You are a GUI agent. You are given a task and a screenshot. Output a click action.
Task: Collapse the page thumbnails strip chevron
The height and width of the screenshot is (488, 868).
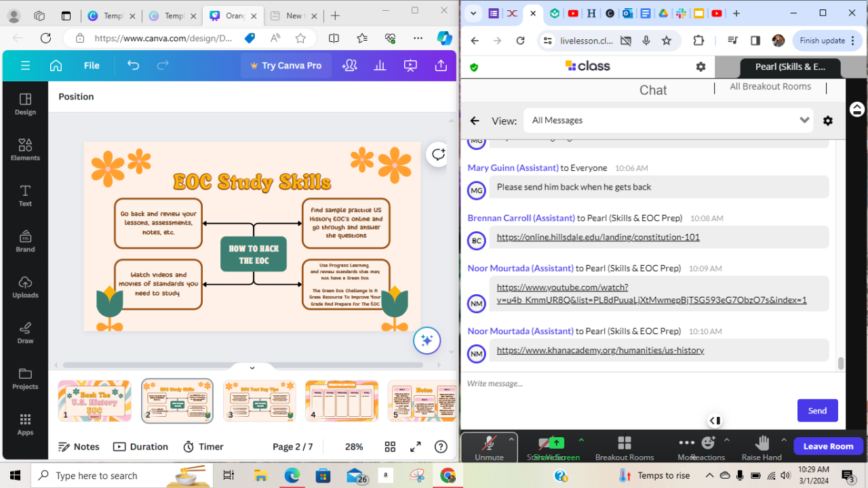point(252,368)
